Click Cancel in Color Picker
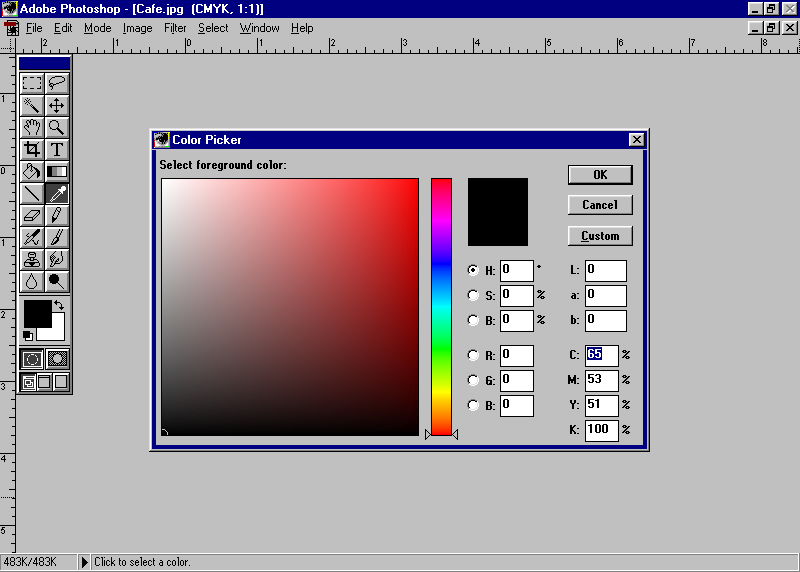The image size is (800, 572). click(x=600, y=205)
